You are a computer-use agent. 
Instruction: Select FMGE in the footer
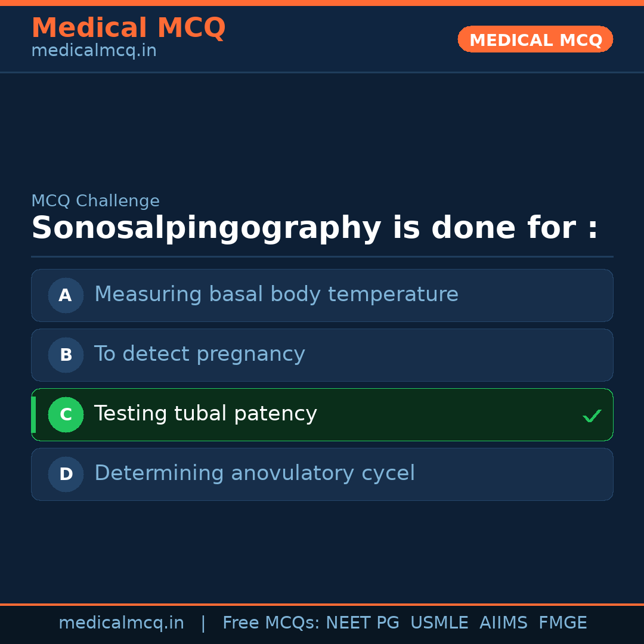[x=562, y=623]
